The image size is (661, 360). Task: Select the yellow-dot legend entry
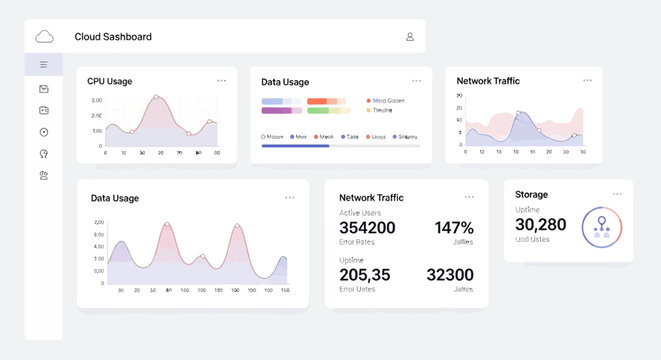coord(379,110)
